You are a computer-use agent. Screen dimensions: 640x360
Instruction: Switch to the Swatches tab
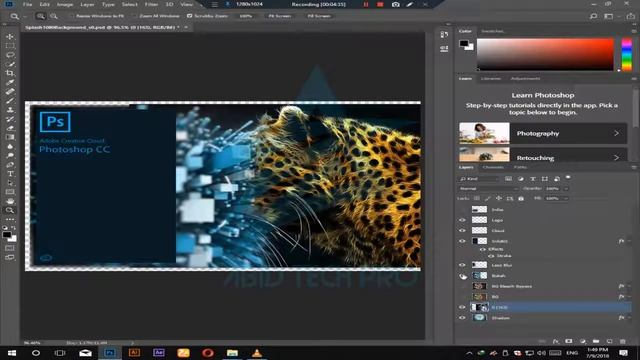click(x=492, y=31)
